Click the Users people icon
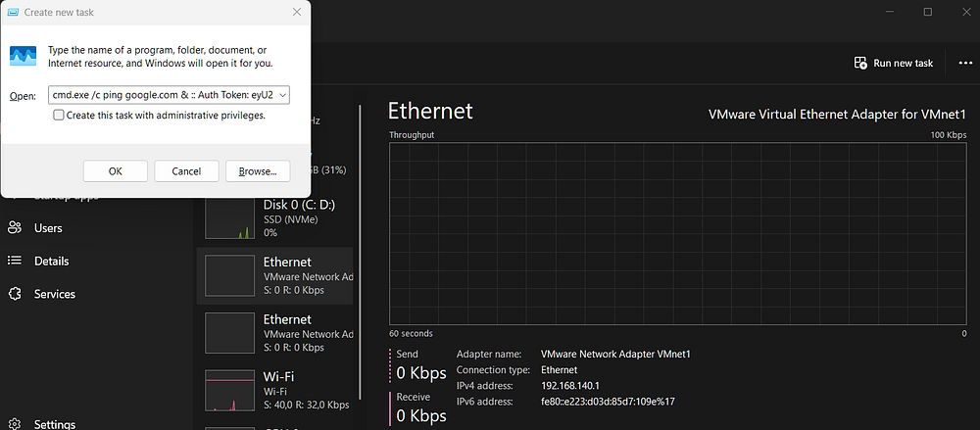The height and width of the screenshot is (430, 980). tap(15, 228)
